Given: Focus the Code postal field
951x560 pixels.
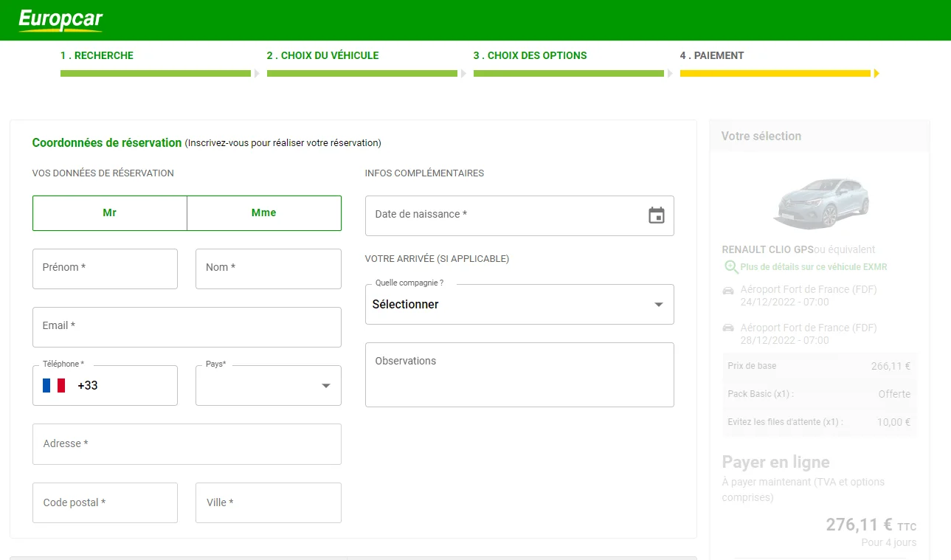Looking at the screenshot, I should (106, 502).
